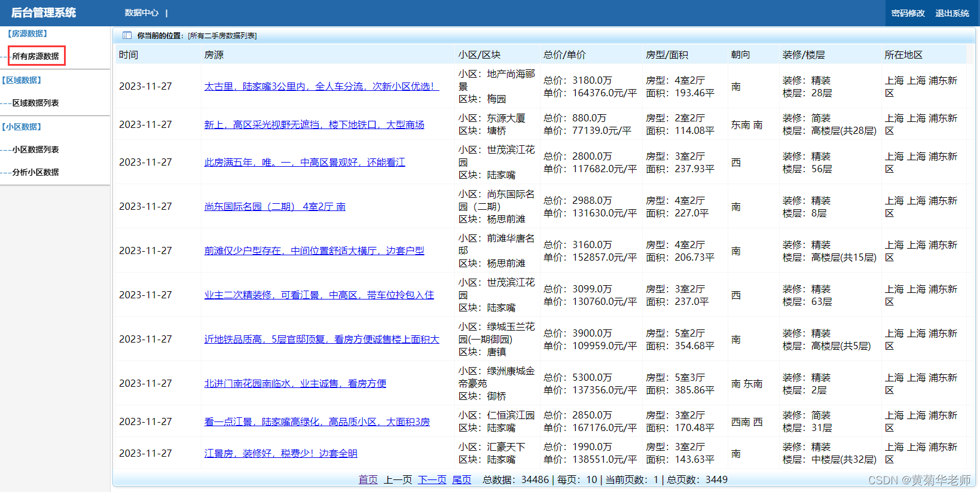This screenshot has height=492, width=980.
Task: Click community cell 小区：东源大厦
Action: (x=492, y=118)
